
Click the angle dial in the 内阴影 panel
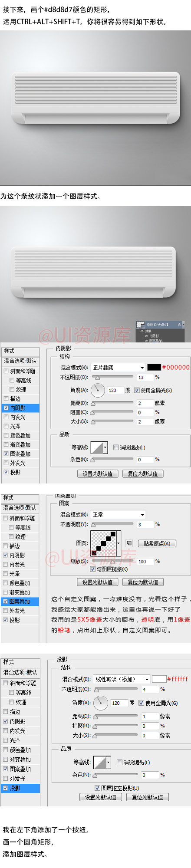98,390
